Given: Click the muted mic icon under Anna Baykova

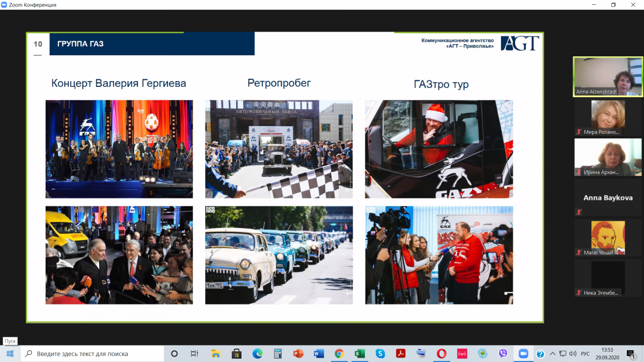Looking at the screenshot, I should [x=579, y=212].
